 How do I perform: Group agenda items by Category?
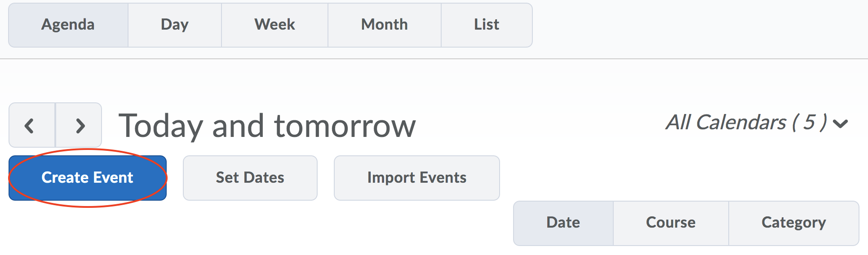click(x=793, y=223)
